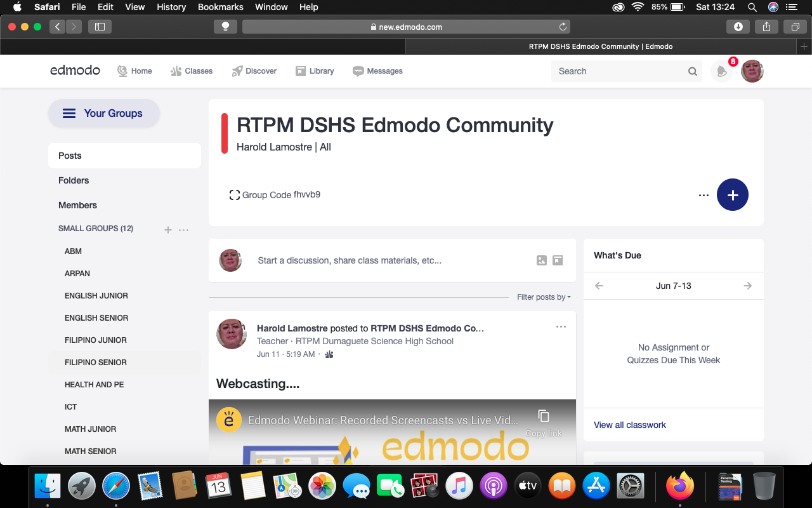Open the Classes section
This screenshot has height=508, width=812.
[x=191, y=71]
